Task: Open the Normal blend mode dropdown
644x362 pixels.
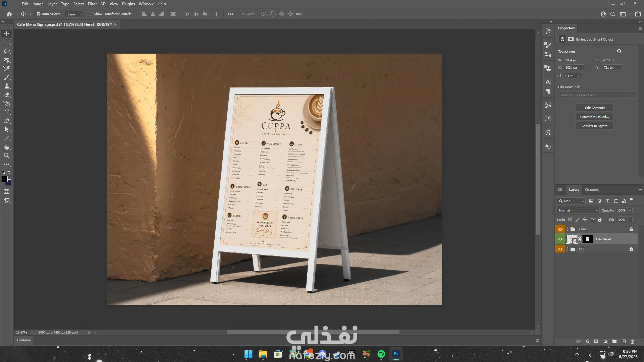Action: (578, 210)
